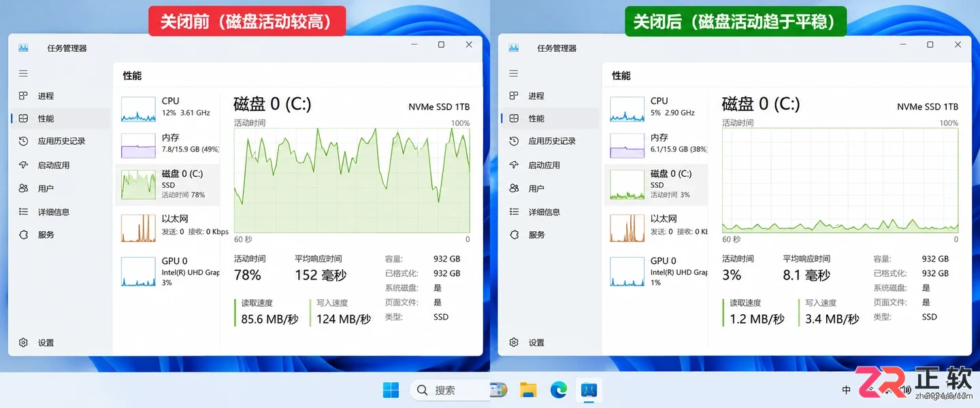Click 性能 icon in 关闭前 window sidebar
The width and height of the screenshot is (980, 408).
coord(23,118)
